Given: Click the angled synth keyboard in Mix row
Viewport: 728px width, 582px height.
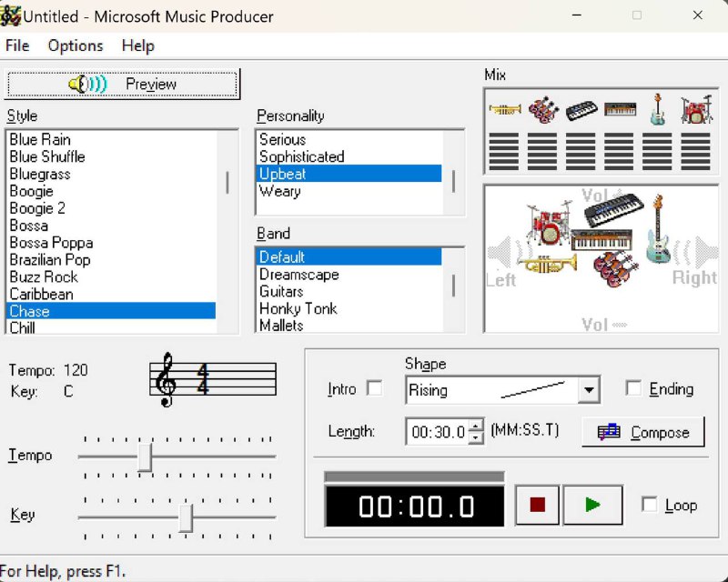Looking at the screenshot, I should 581,110.
